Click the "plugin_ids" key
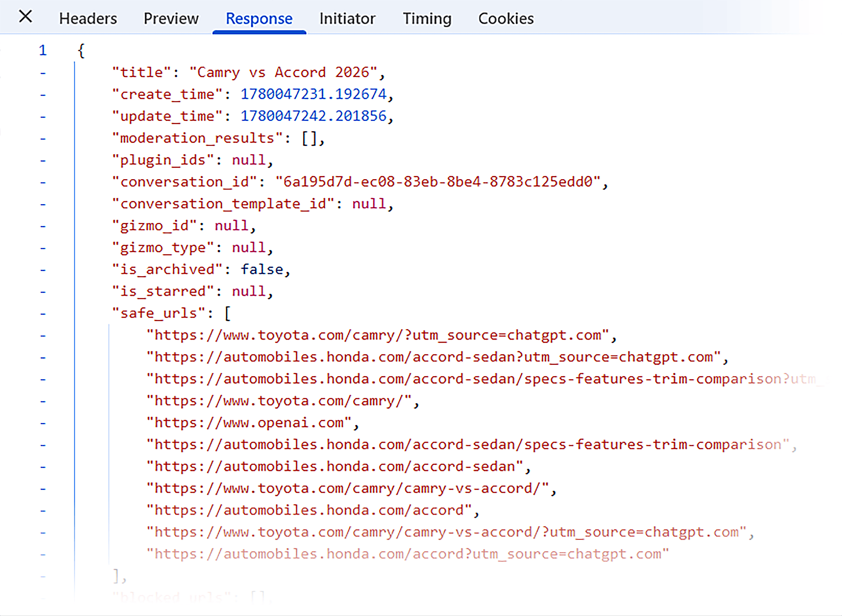The height and width of the screenshot is (616, 842). click(x=163, y=160)
